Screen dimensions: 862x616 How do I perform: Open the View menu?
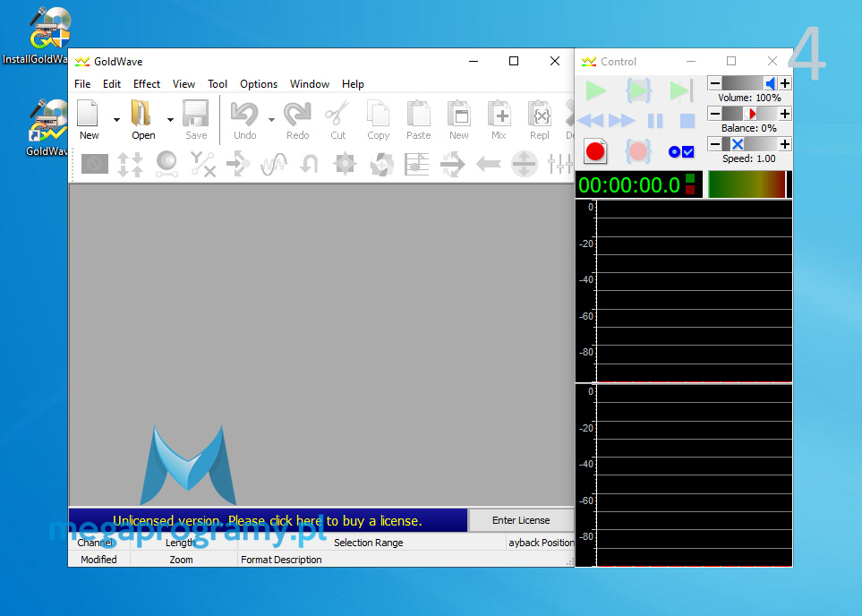tap(183, 84)
